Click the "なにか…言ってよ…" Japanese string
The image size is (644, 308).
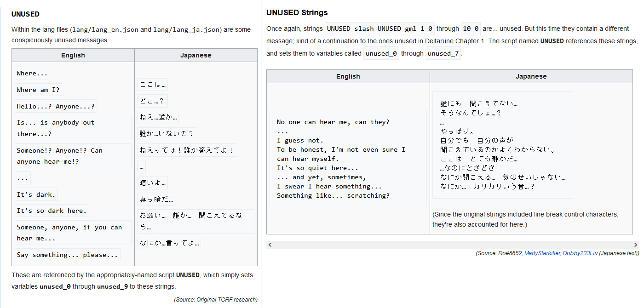point(169,243)
